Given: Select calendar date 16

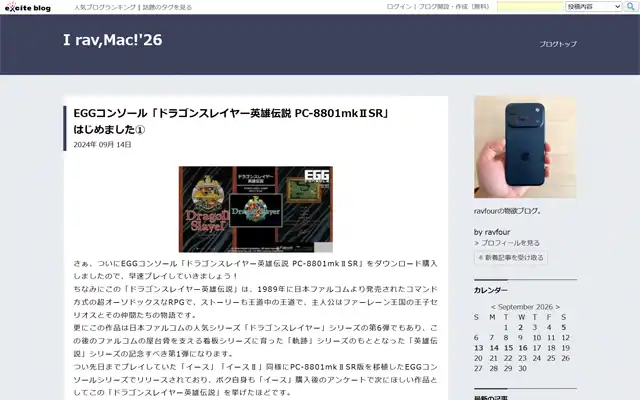Looking at the screenshot, I should click(523, 348).
